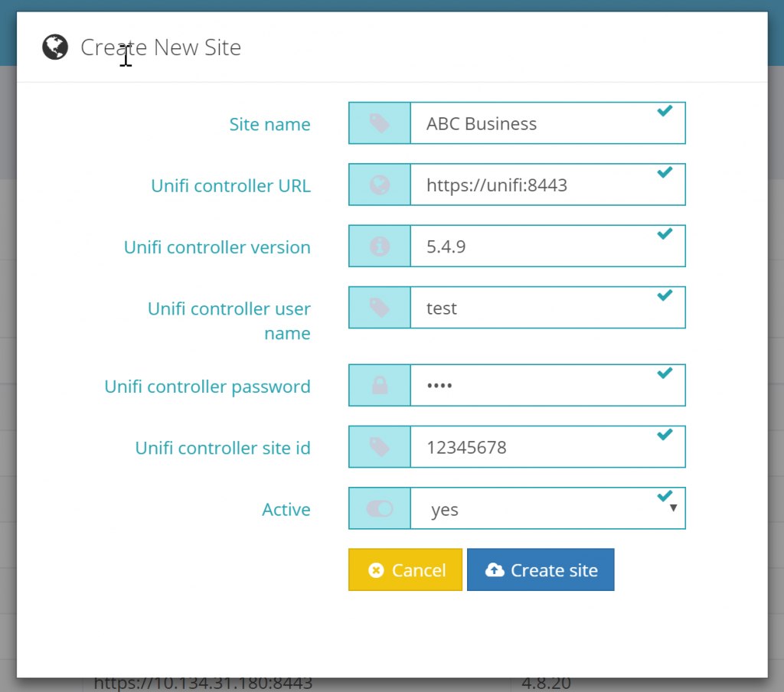The image size is (784, 692).
Task: Click the Unifi controller version label
Action: pyautogui.click(x=217, y=247)
